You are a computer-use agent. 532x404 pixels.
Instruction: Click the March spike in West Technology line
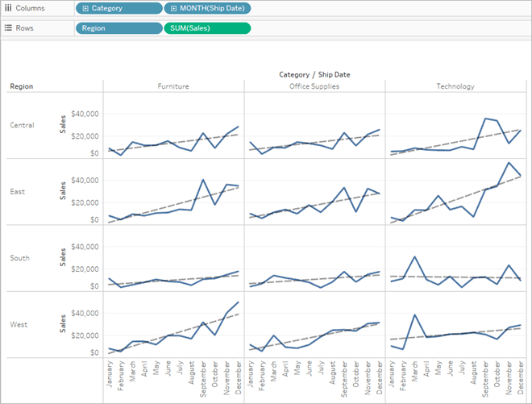pyautogui.click(x=414, y=314)
